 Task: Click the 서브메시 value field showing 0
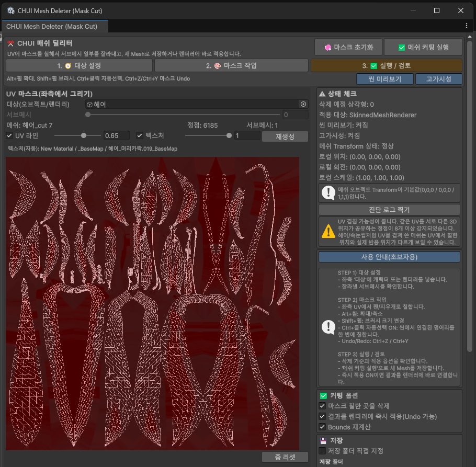pyautogui.click(x=295, y=115)
